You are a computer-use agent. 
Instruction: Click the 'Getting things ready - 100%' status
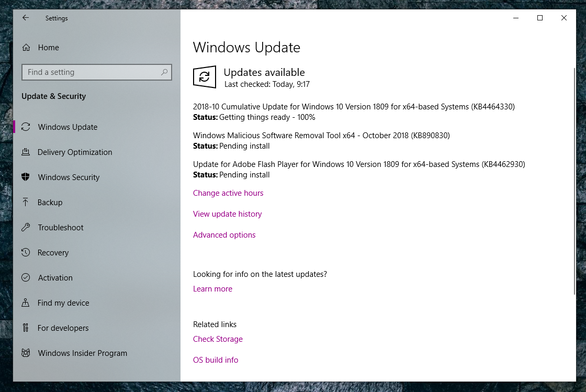coord(267,117)
